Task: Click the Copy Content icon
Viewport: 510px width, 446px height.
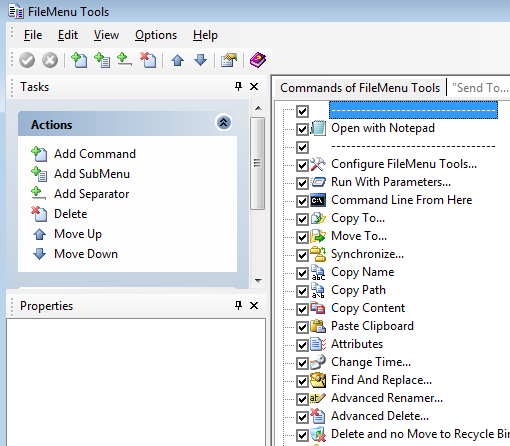Action: click(x=318, y=308)
